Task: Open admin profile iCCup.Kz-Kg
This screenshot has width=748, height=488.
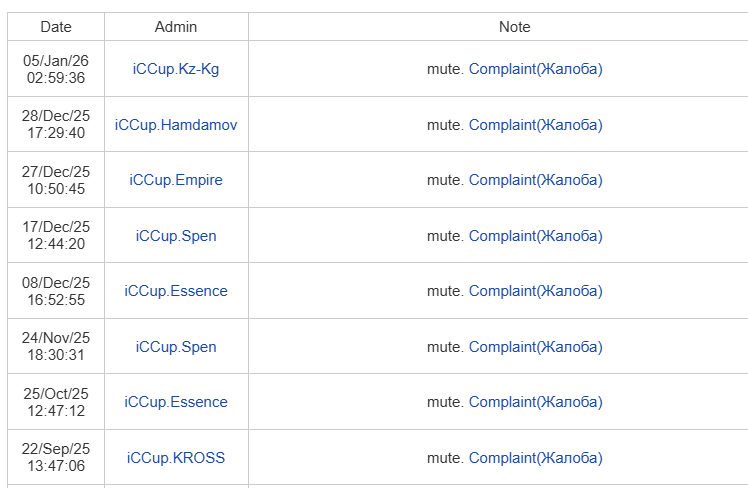Action: coord(176,69)
